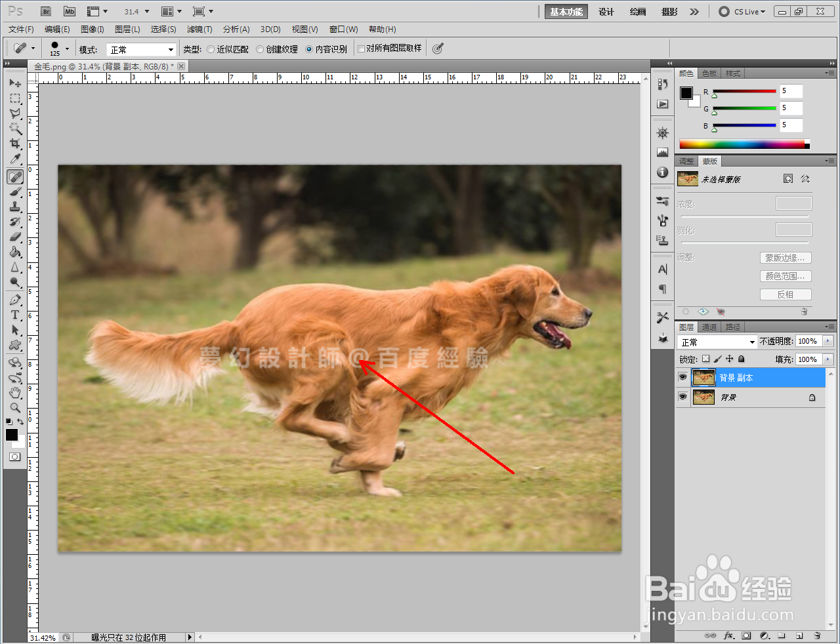Image resolution: width=840 pixels, height=644 pixels.
Task: Select the Paint Bucket tool
Action: coord(15,252)
